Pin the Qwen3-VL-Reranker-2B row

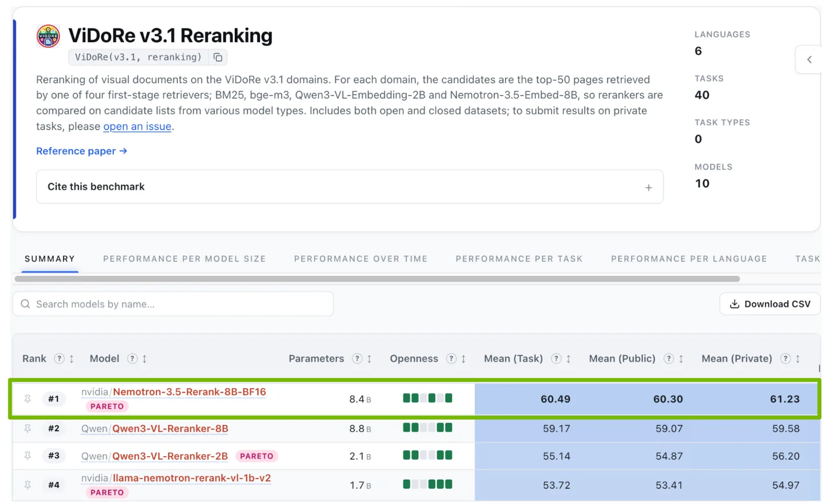pyautogui.click(x=28, y=456)
